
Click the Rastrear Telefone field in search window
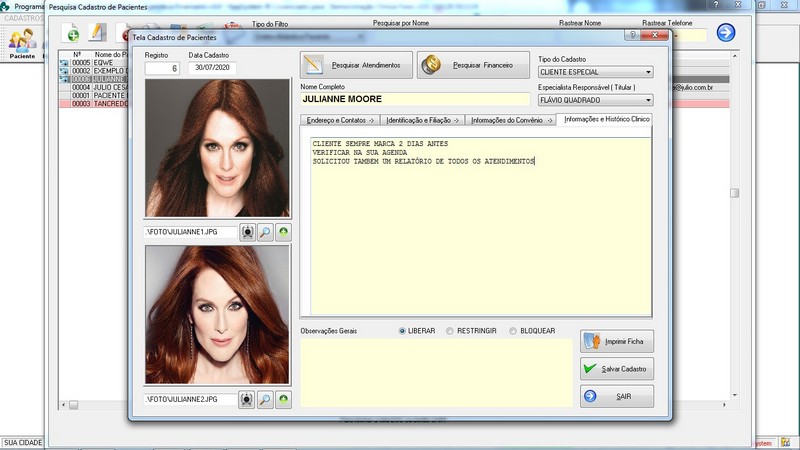688,35
